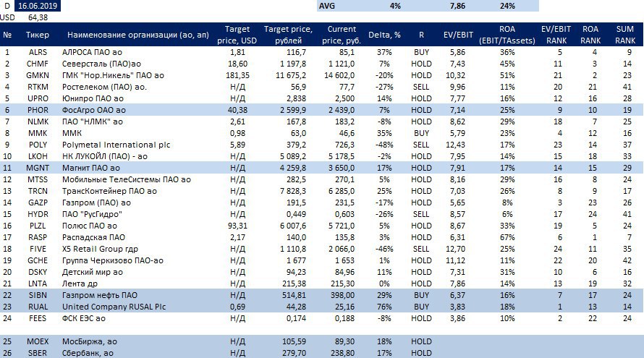Select the MOEX ticker cell

(38, 341)
